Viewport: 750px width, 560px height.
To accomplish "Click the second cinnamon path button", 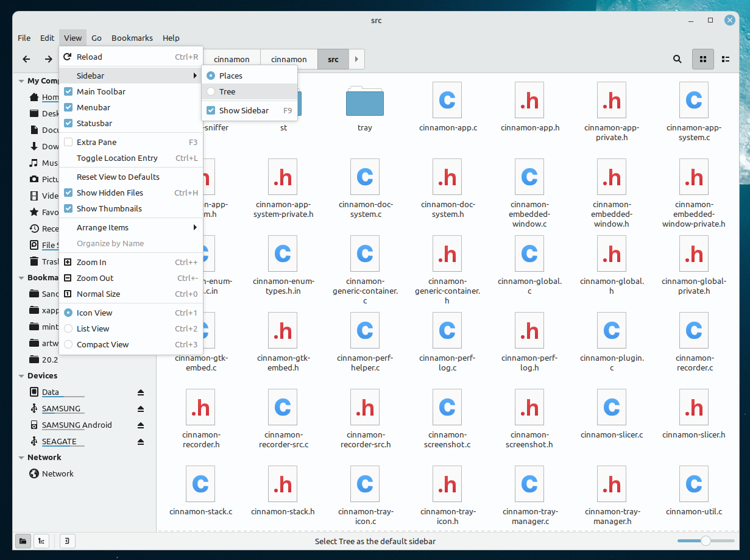I will [289, 59].
